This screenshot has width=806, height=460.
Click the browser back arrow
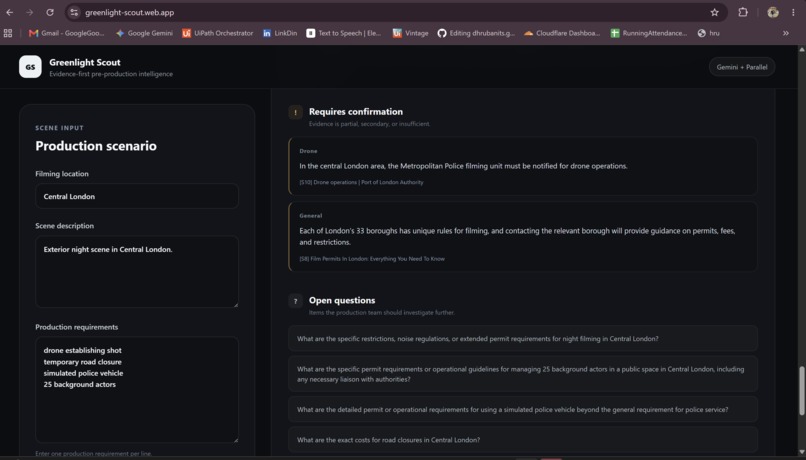[10, 12]
